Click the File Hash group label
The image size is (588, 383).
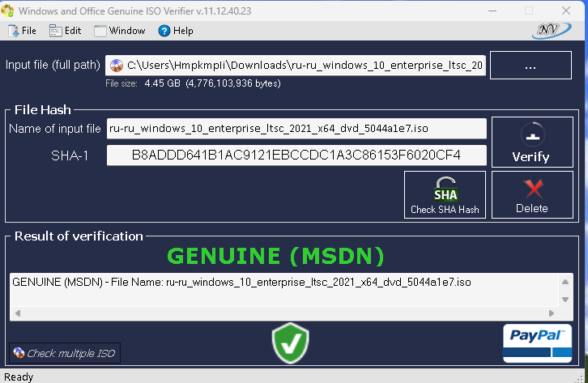click(x=42, y=110)
